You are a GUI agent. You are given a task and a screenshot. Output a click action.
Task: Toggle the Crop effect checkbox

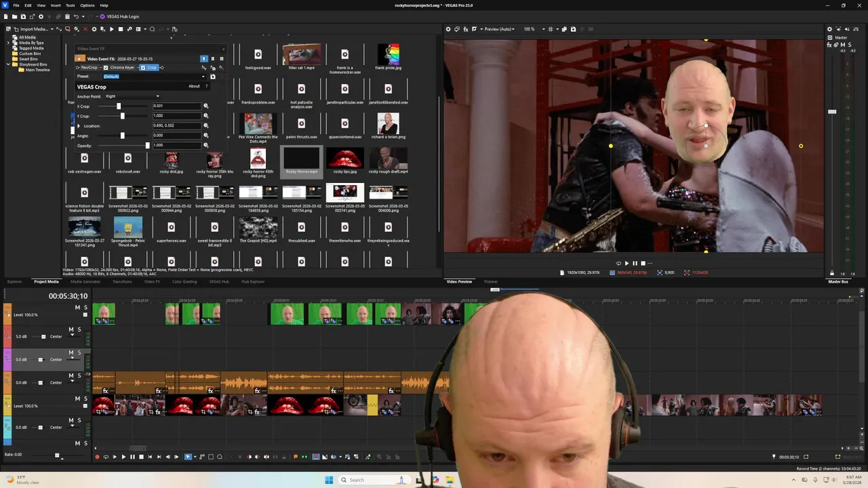143,68
